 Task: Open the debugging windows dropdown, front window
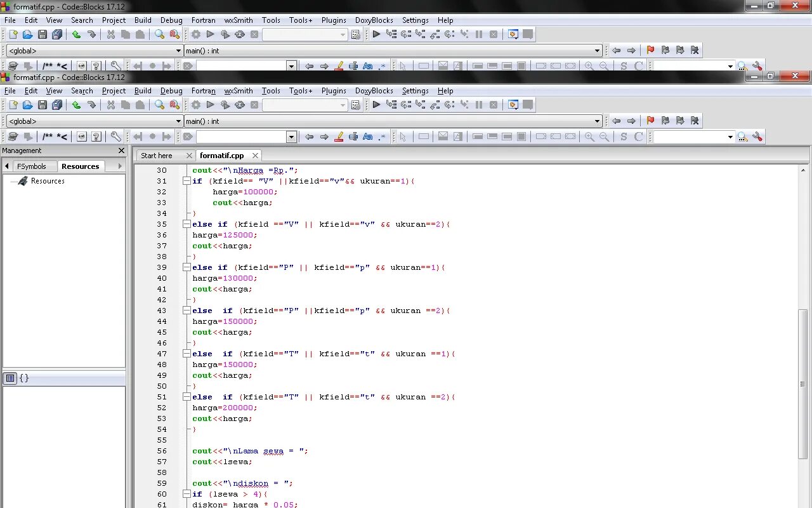(x=513, y=105)
